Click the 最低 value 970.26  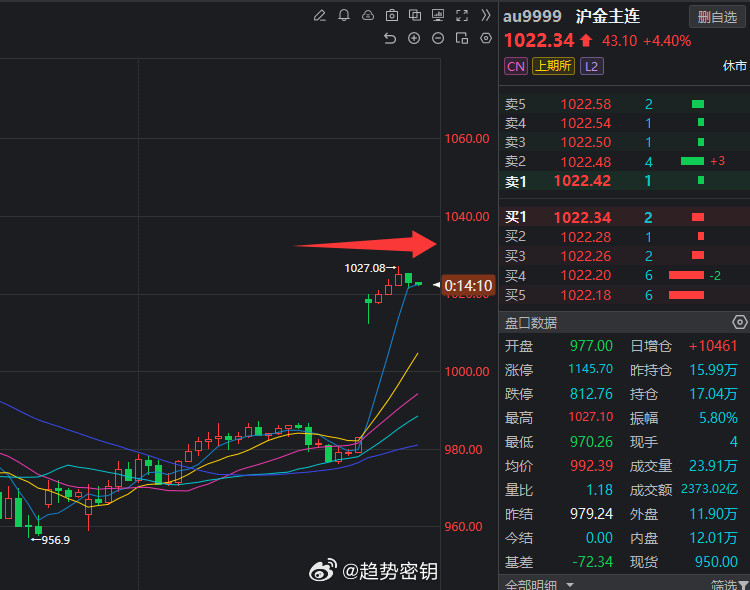coord(591,441)
